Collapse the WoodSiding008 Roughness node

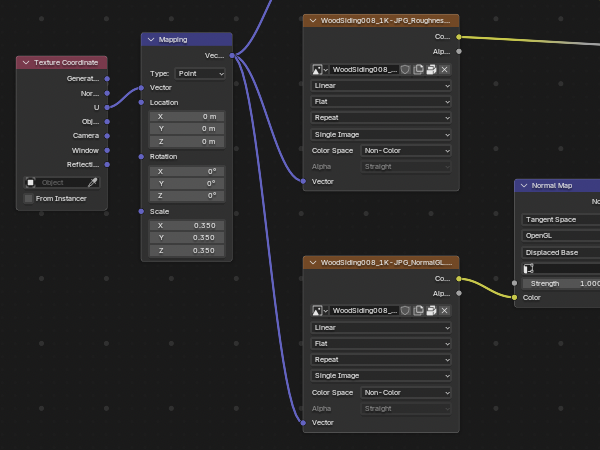click(313, 21)
